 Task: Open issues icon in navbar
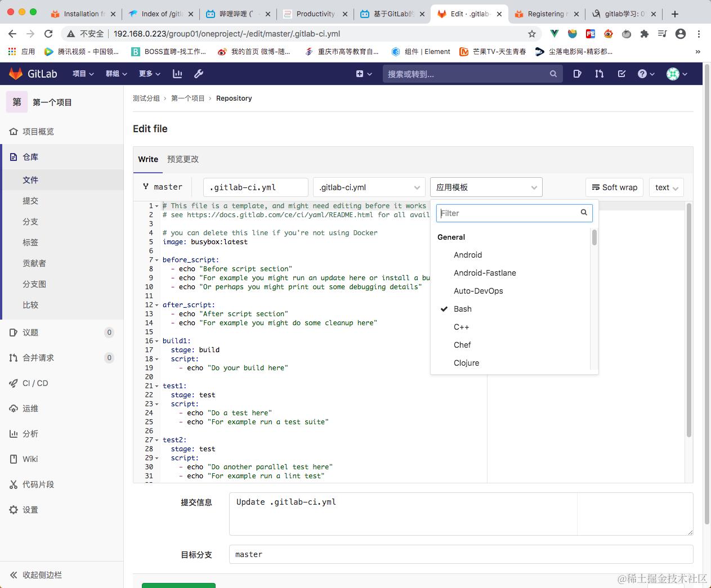(x=577, y=74)
